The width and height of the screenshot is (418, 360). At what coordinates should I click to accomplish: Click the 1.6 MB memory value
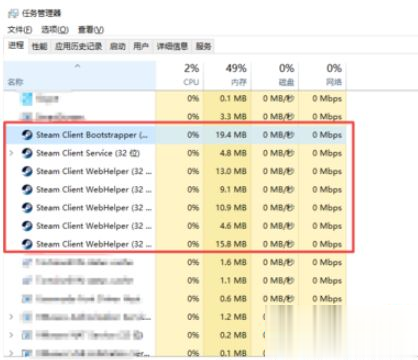pos(233,262)
